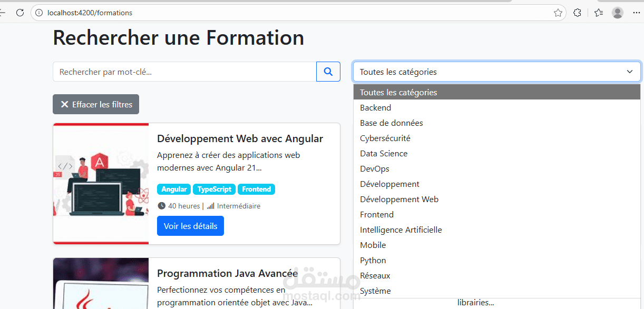Viewport: 644px width, 309px height.
Task: Open the browser extensions puzzle icon
Action: pos(577,13)
